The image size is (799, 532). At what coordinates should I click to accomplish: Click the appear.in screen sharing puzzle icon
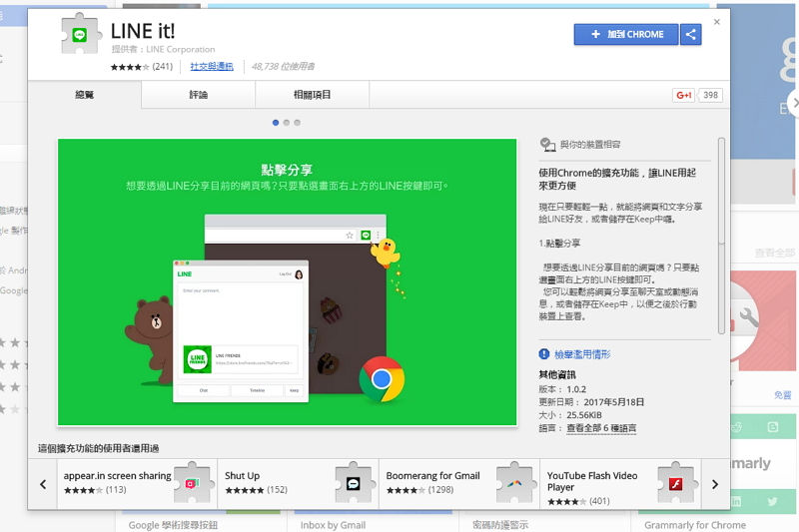click(193, 483)
